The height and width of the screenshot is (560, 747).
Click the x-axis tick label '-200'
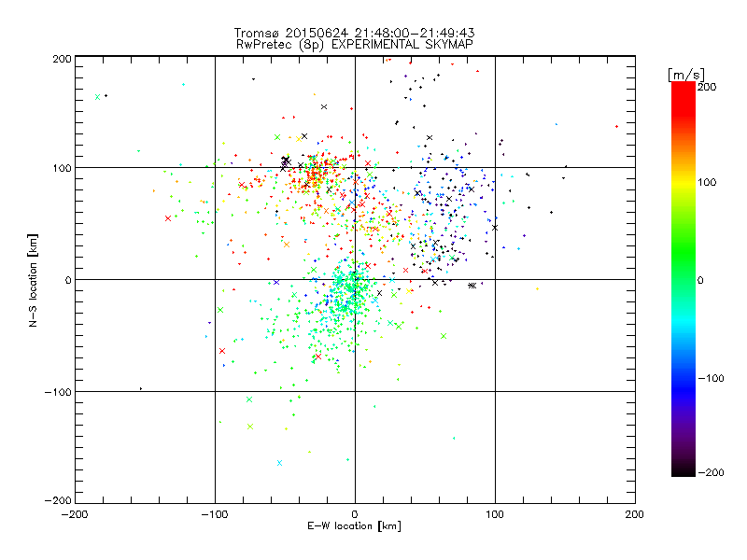(75, 514)
